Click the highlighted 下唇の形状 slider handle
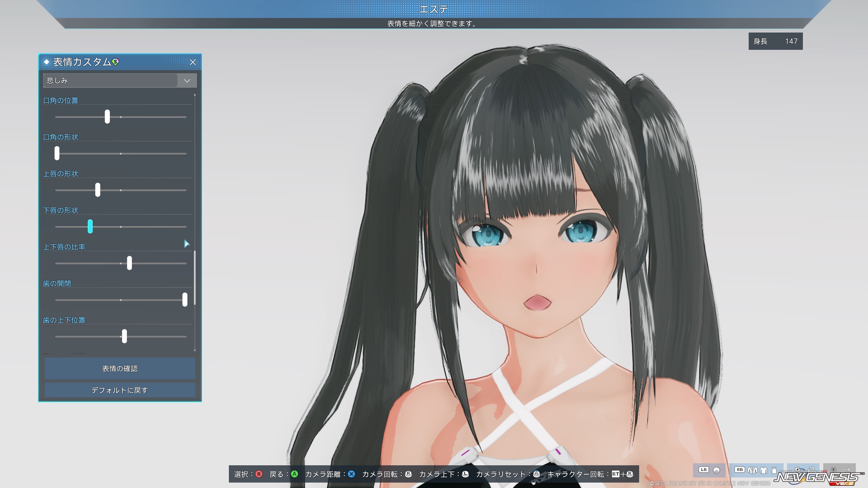Viewport: 868px width, 488px height. [90, 226]
